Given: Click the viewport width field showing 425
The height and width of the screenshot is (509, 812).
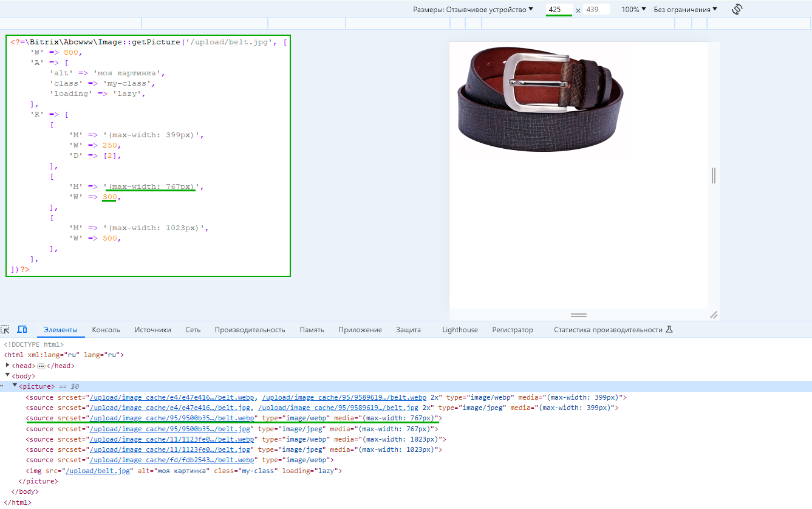Looking at the screenshot, I should (559, 10).
